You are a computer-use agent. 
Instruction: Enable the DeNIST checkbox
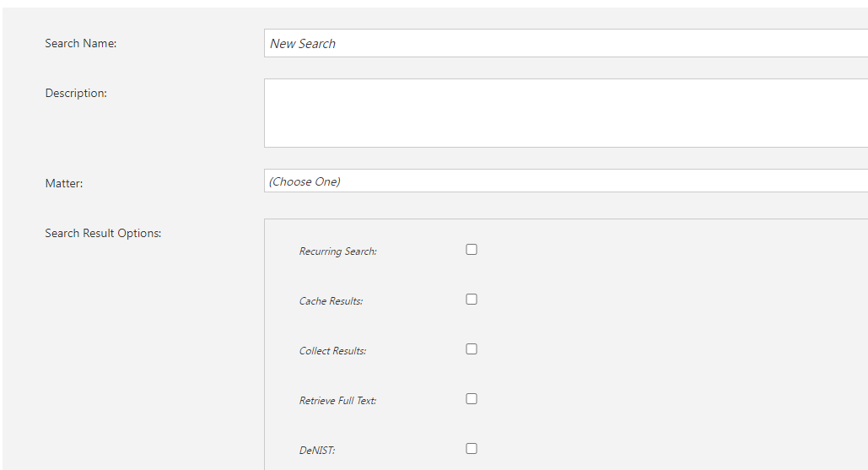coord(472,449)
